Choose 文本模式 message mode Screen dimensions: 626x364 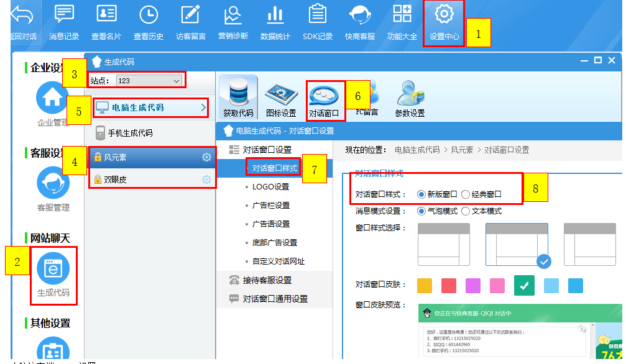click(466, 211)
